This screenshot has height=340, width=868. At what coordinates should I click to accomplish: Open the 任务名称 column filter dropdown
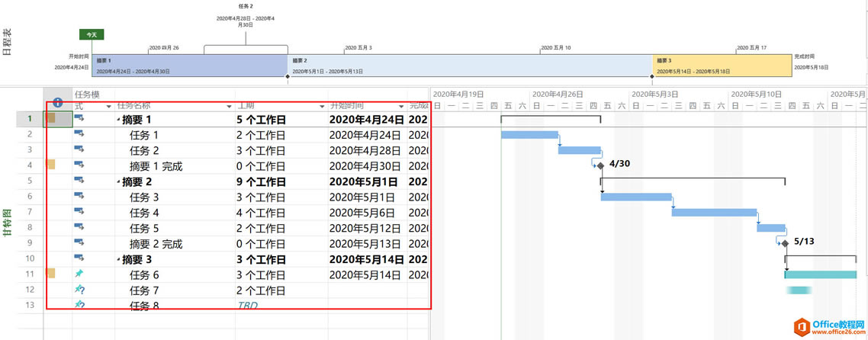(227, 106)
